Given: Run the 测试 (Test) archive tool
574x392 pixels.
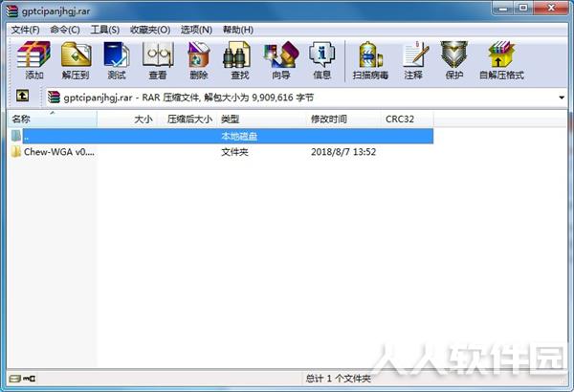Looking at the screenshot, I should [117, 60].
